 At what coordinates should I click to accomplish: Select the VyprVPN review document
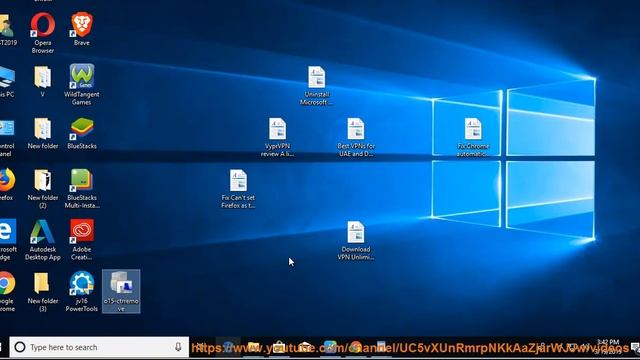[278, 138]
